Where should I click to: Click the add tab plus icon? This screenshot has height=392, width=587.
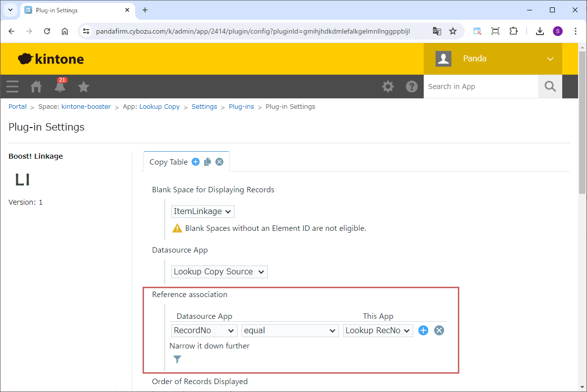click(x=196, y=162)
